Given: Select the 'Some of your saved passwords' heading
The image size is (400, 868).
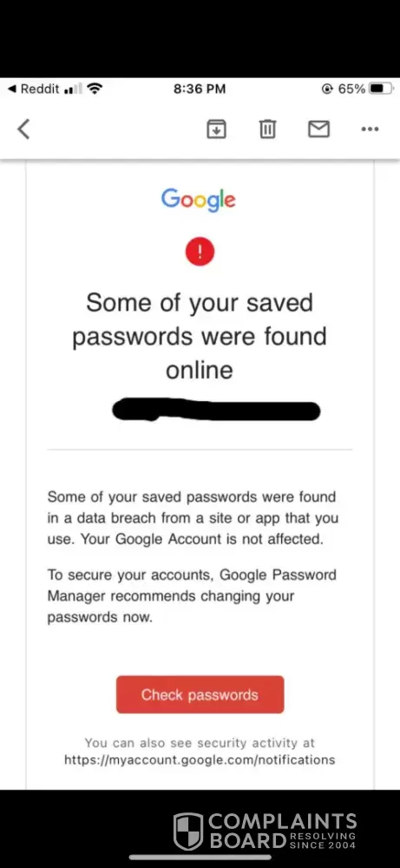Looking at the screenshot, I should coord(200,336).
